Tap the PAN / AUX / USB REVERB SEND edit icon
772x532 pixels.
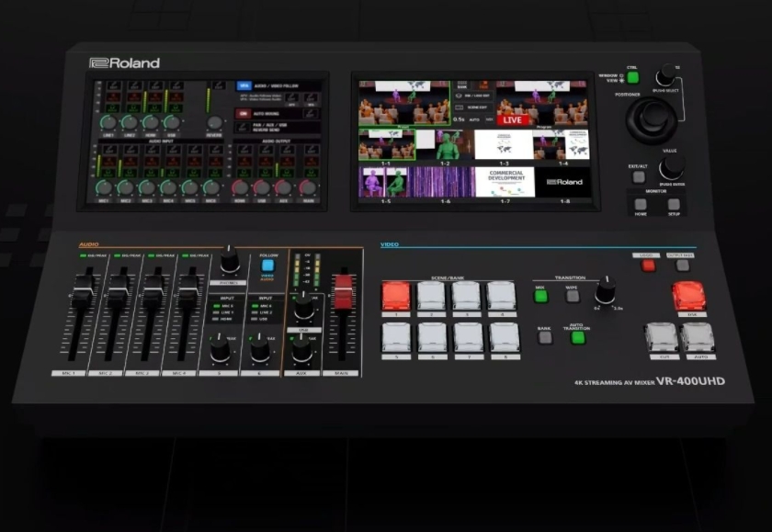243,127
